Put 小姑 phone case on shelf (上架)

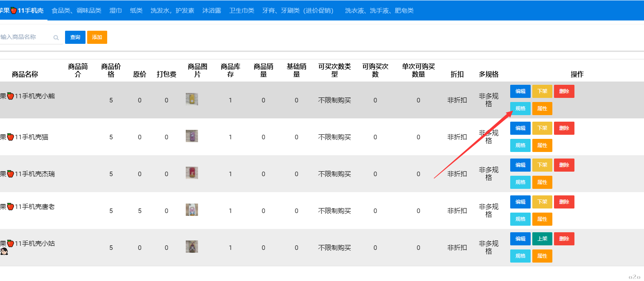(x=542, y=239)
